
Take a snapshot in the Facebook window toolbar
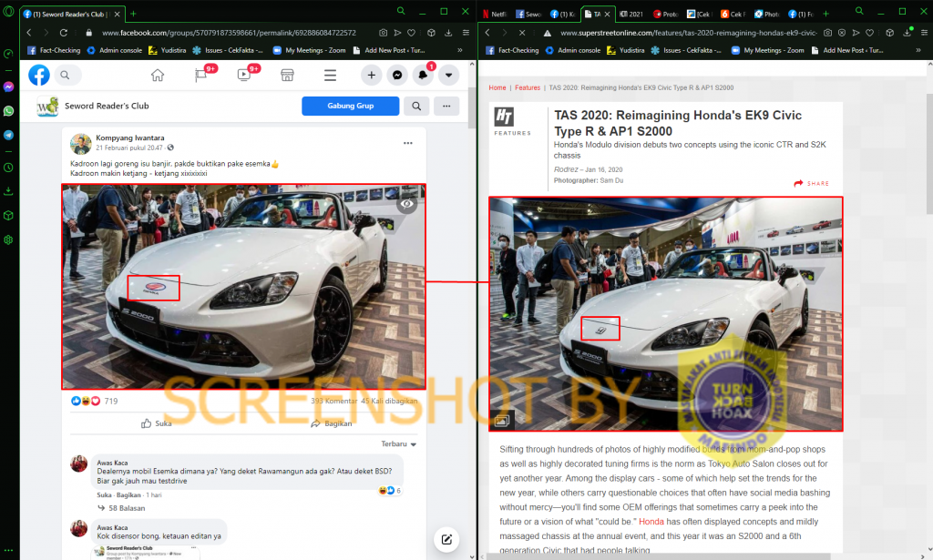coord(384,33)
